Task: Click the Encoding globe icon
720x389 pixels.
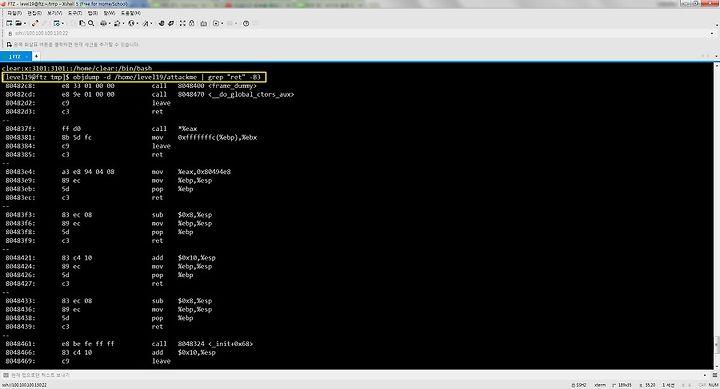Action: [131, 23]
